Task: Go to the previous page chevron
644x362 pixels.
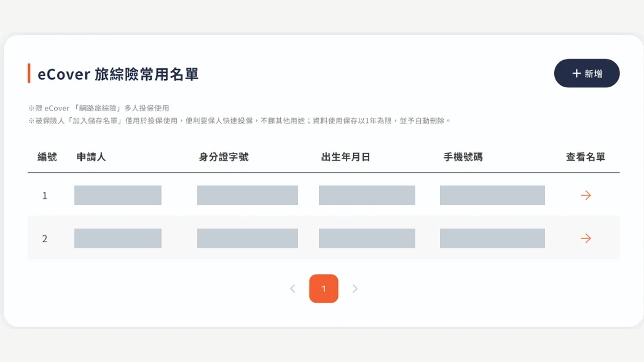Action: tap(292, 289)
